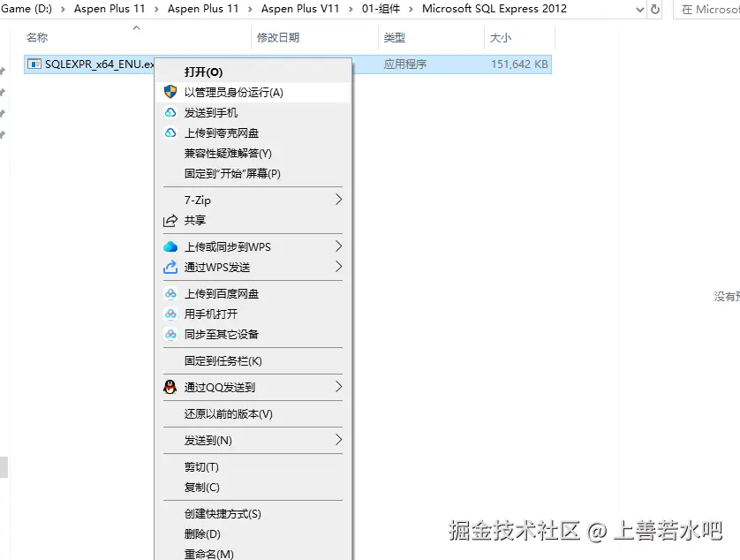
Task: Expand breadcrumb chevron after Game (D:)
Action: (x=63, y=9)
